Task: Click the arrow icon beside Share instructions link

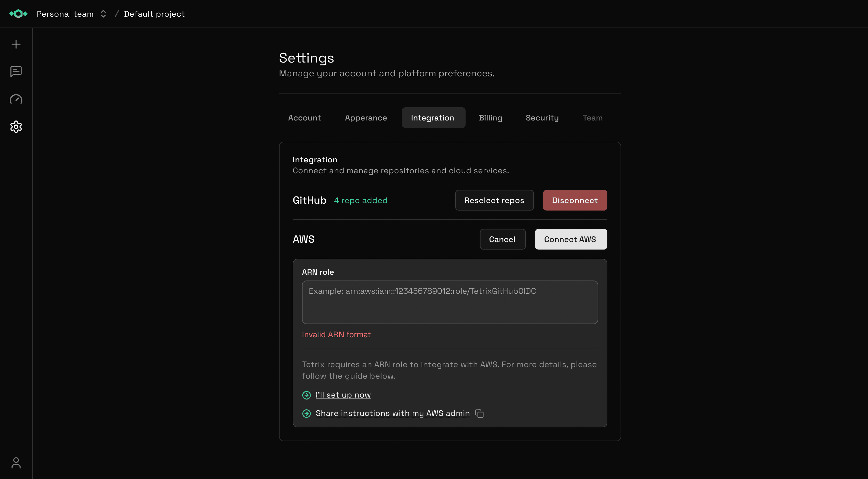Action: (x=306, y=413)
